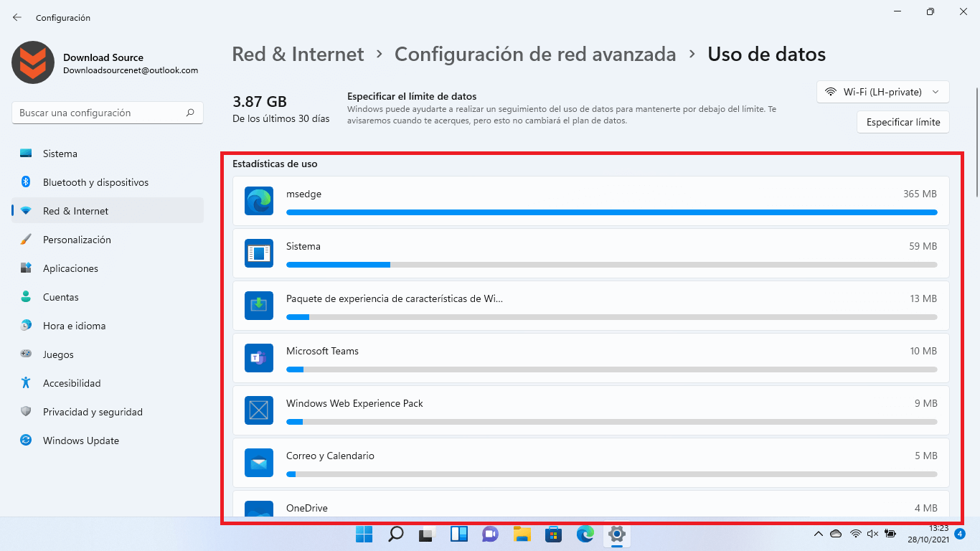Click the Hora e idioma clock icon
This screenshot has height=551, width=980.
pos(26,326)
